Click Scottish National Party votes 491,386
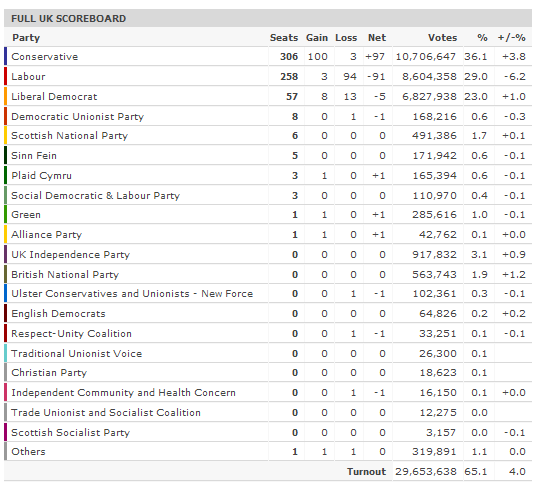Viewport: 536px width, 485px height. point(434,136)
